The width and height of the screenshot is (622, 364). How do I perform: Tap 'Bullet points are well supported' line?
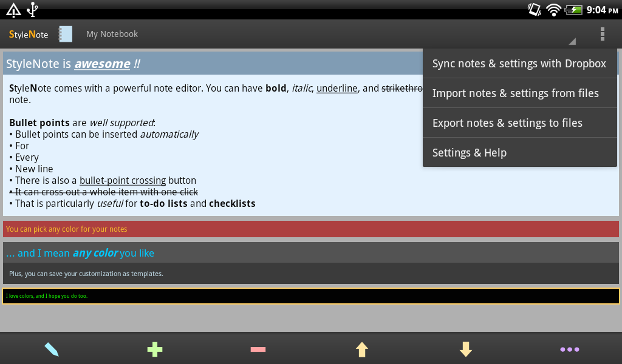click(82, 123)
